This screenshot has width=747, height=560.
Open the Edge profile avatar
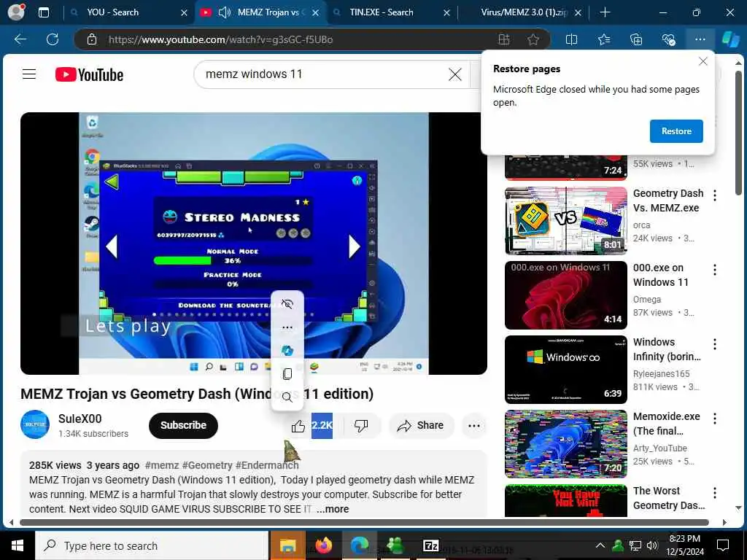tap(16, 12)
